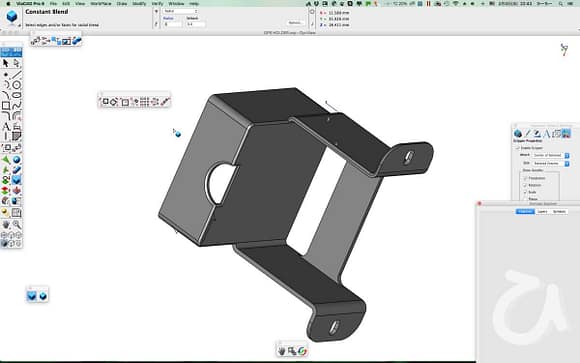580x363 pixels.
Task: Select the Pan hand tool in left palette
Action: tap(6, 224)
